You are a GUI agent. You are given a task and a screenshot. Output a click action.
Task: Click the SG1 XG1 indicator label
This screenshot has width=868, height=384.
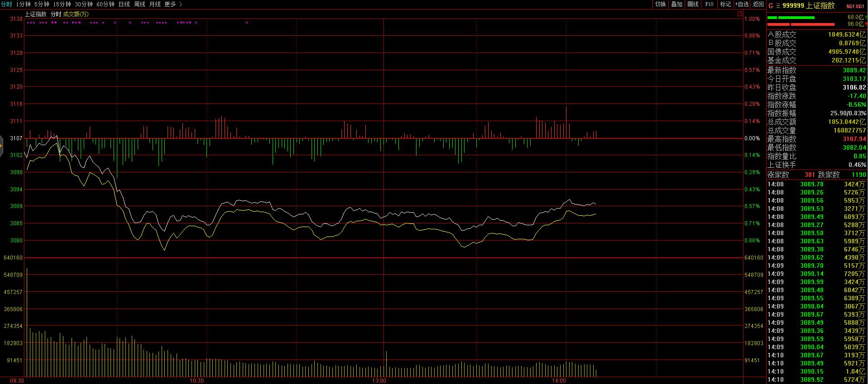855,6
